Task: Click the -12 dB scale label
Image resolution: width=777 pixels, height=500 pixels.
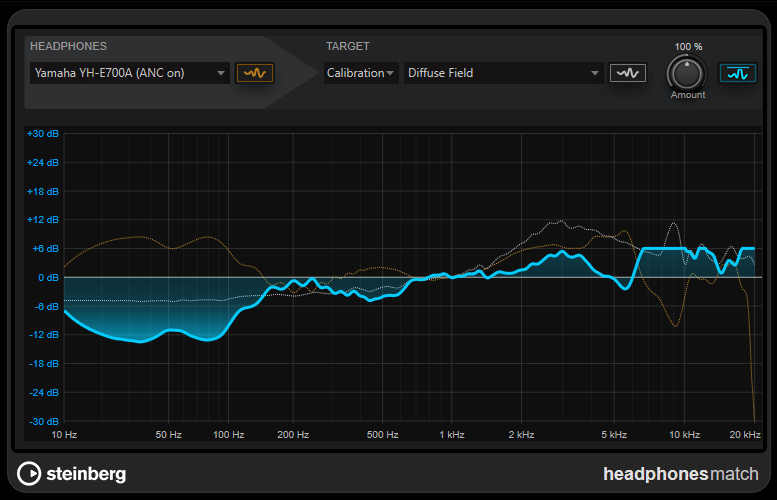Action: click(x=44, y=334)
